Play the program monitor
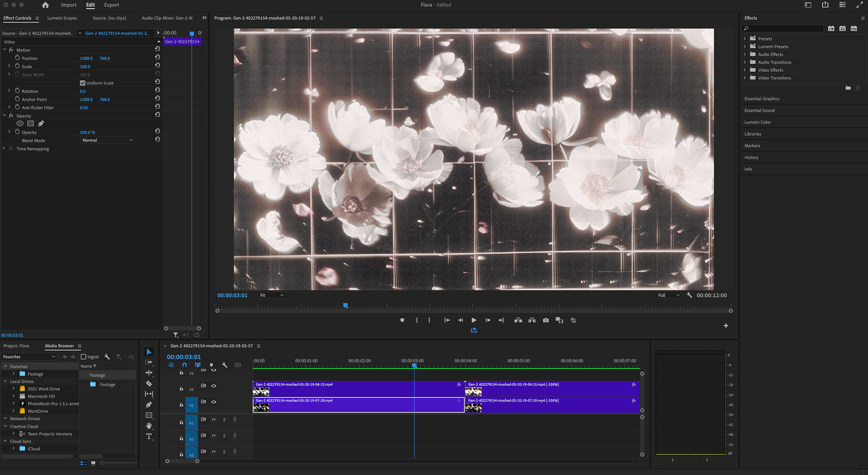868x475 pixels. (x=474, y=320)
